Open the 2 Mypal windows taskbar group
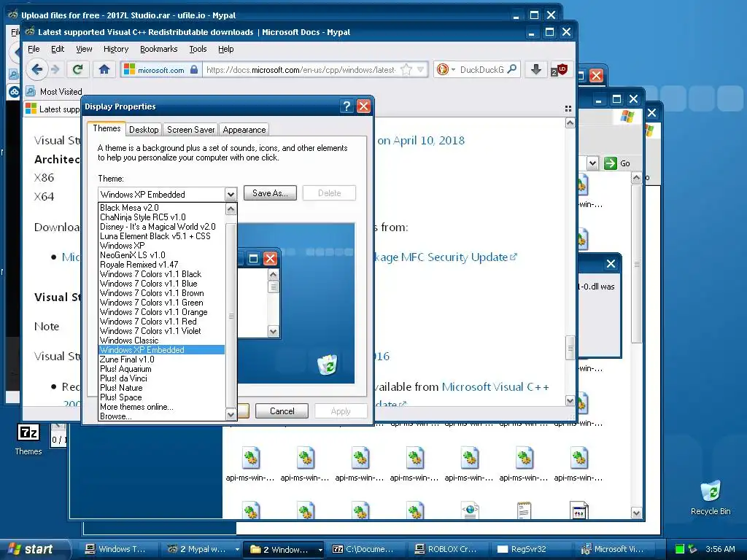This screenshot has width=747, height=560. point(203,549)
